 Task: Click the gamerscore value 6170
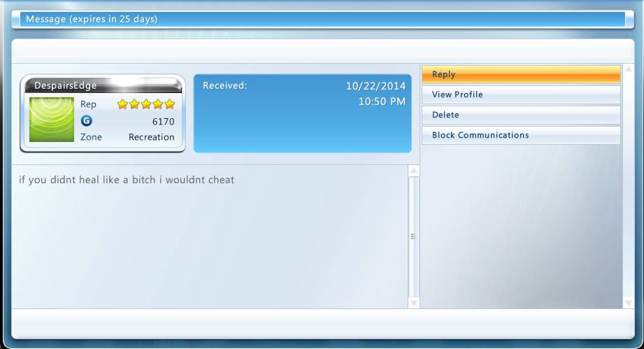163,122
